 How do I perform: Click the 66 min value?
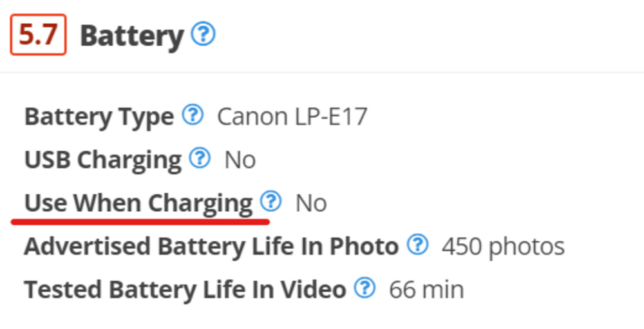coord(426,290)
